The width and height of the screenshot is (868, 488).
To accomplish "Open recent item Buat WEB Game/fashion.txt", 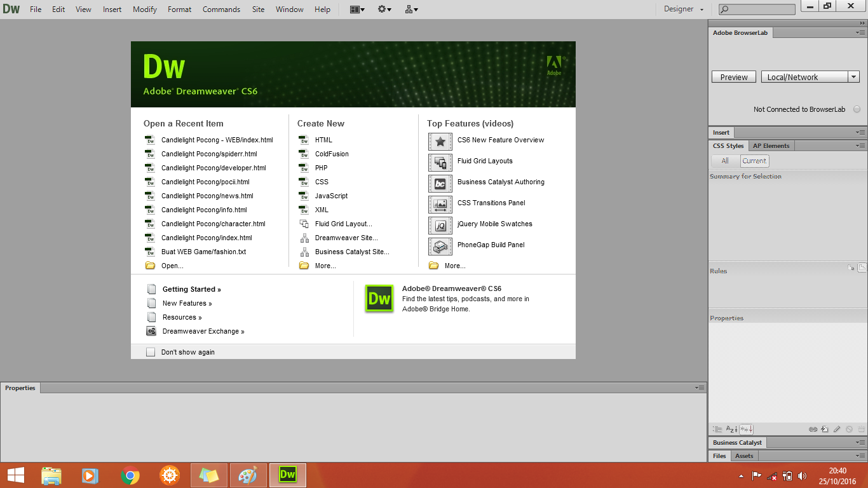I will (203, 252).
